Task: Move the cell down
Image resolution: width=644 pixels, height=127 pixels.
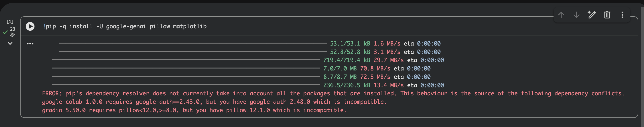Action: tap(577, 15)
